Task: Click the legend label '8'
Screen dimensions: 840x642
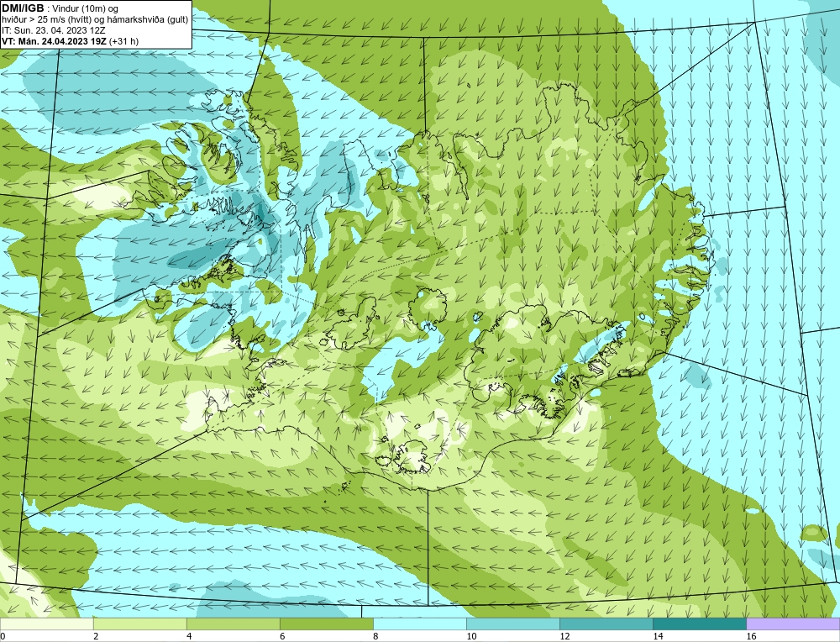Action: point(375,636)
